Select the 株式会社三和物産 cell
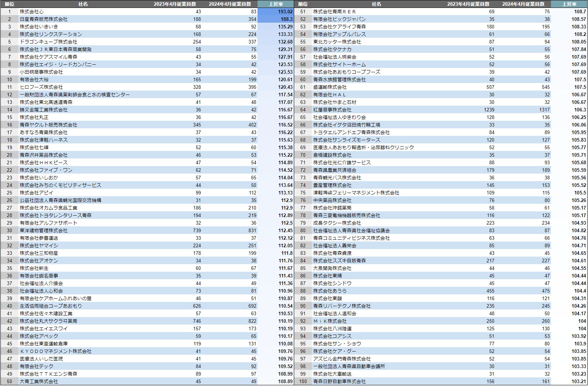Image resolution: width=588 pixels, height=386 pixels. click(x=39, y=253)
